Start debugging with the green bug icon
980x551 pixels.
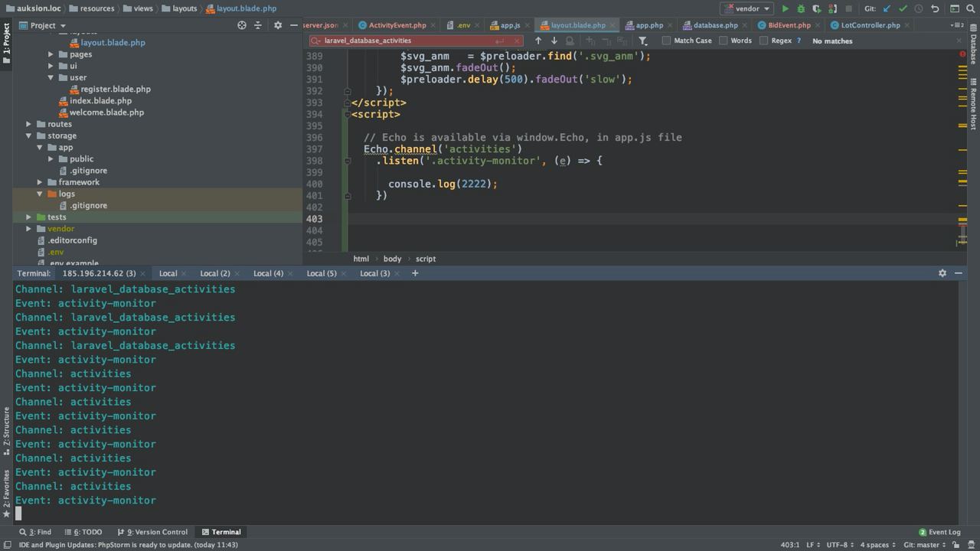pos(801,8)
